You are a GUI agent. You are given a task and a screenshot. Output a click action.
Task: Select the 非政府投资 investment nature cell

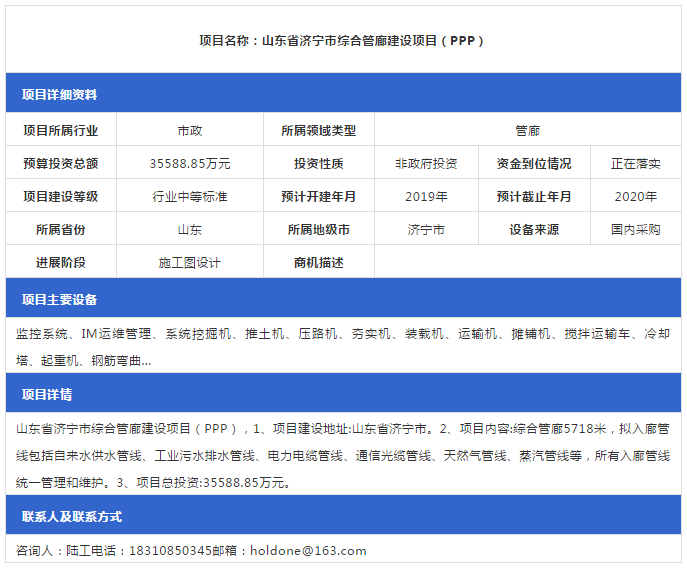click(426, 163)
